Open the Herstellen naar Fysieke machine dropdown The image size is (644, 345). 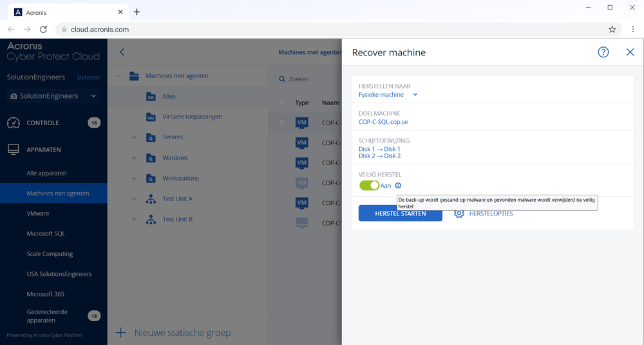[x=388, y=95]
